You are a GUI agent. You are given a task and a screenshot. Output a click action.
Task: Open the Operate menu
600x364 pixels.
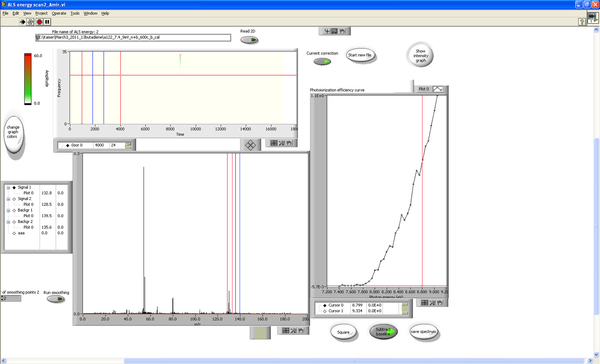click(x=59, y=13)
